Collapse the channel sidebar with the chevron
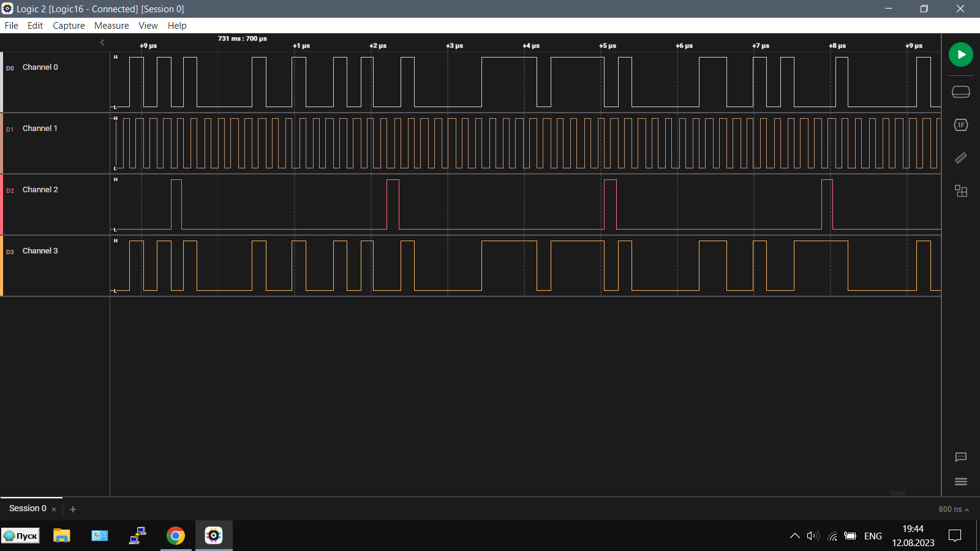 pos(102,42)
